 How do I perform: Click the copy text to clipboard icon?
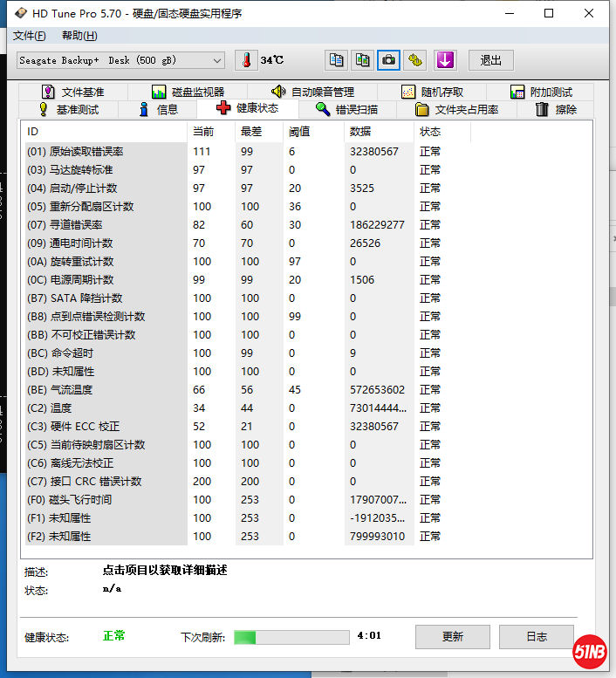pos(336,60)
